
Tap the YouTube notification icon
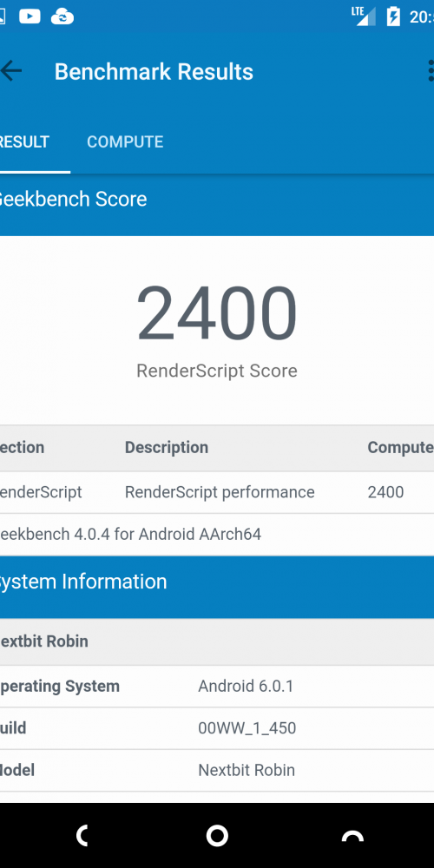click(30, 16)
